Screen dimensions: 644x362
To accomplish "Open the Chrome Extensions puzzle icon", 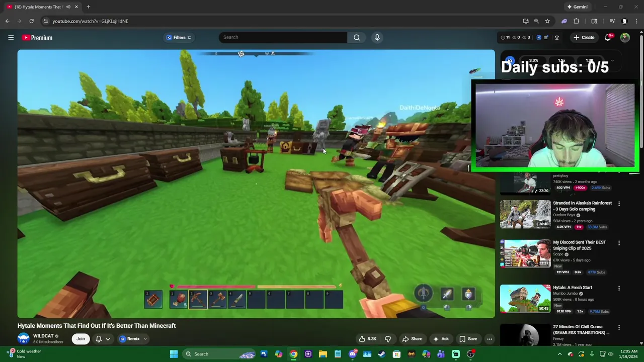I will 577,21.
